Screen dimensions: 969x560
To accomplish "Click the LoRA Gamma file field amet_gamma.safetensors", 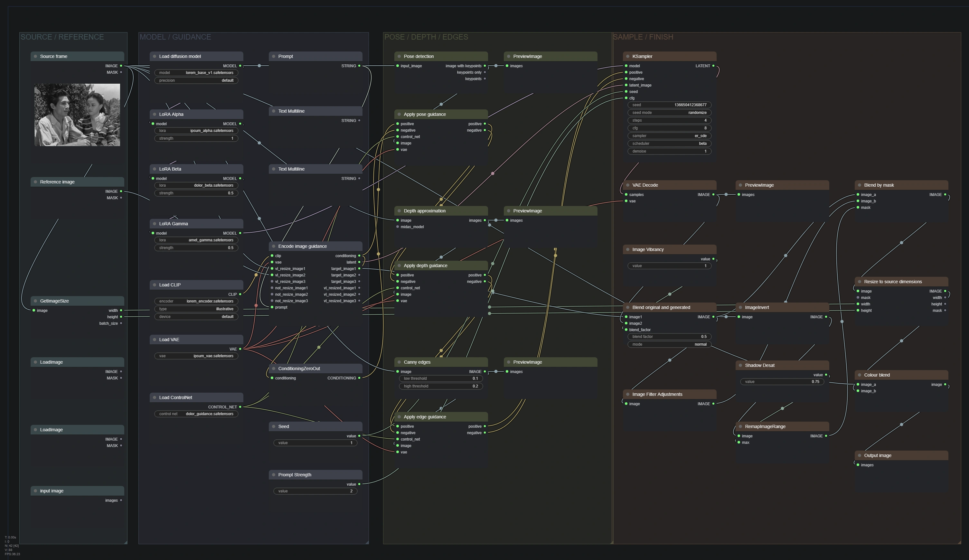I will click(196, 240).
